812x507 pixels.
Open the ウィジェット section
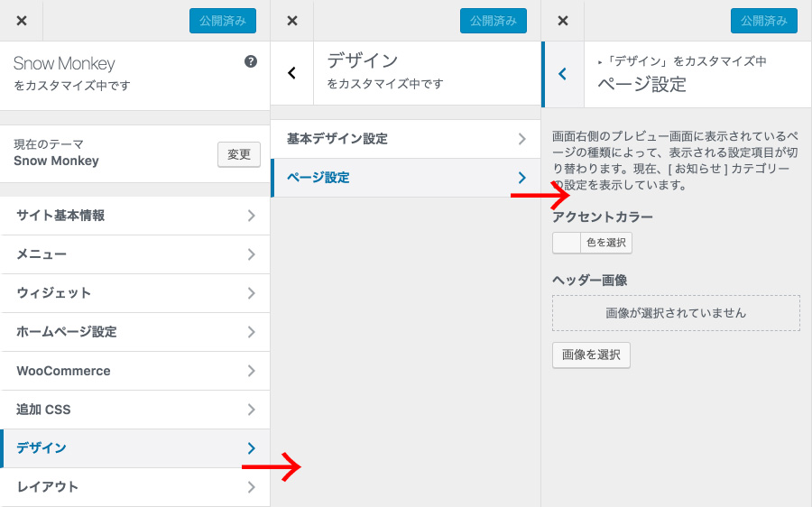click(135, 293)
